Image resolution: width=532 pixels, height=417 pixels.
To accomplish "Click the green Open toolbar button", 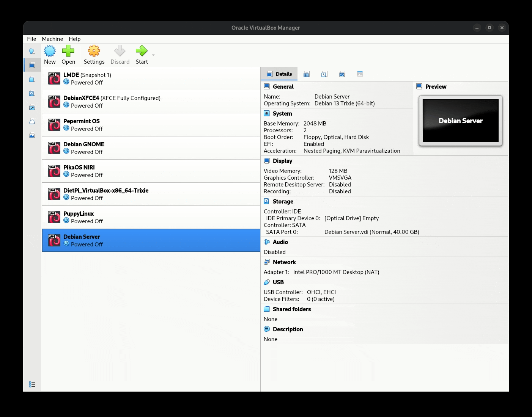I will pos(68,55).
